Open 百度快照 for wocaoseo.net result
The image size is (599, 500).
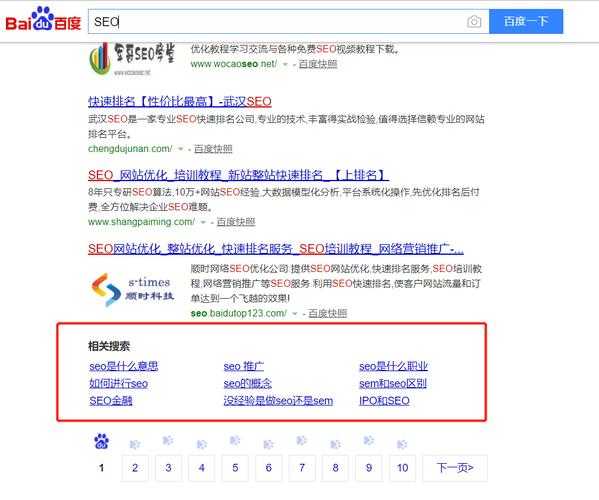point(318,64)
